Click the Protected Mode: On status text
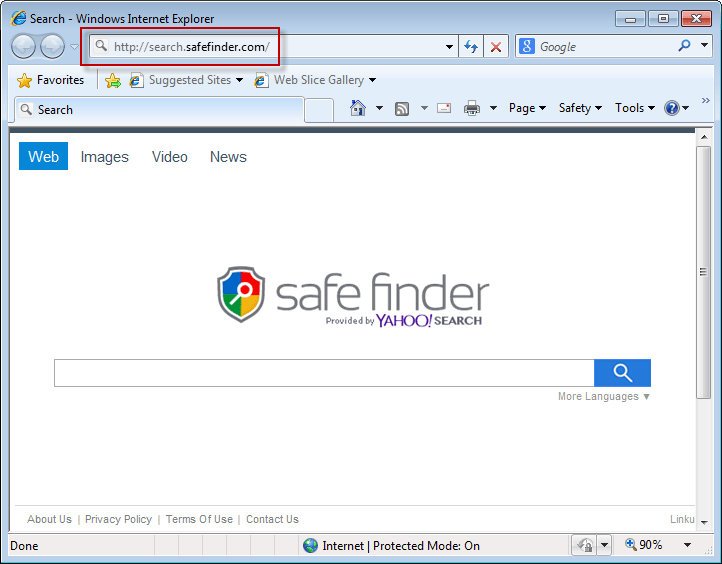 426,546
